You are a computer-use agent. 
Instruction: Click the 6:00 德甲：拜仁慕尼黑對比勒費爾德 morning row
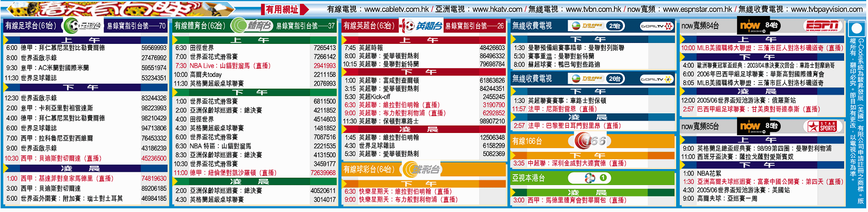(x=85, y=48)
